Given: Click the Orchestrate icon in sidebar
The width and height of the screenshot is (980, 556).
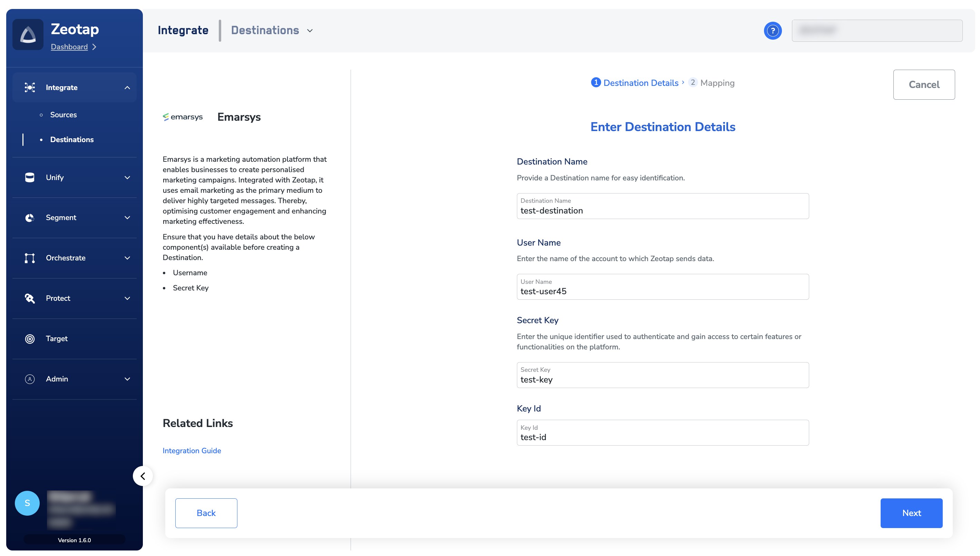Looking at the screenshot, I should (29, 258).
